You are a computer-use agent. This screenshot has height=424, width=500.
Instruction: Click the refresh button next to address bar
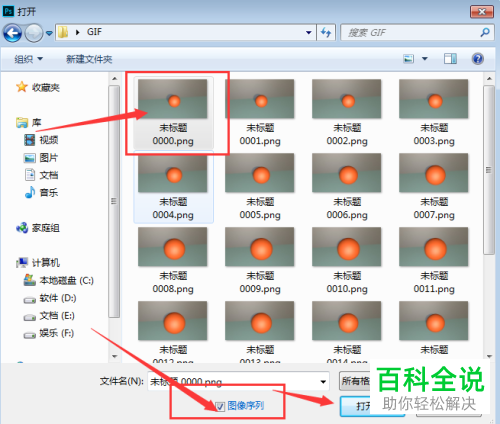pos(326,33)
